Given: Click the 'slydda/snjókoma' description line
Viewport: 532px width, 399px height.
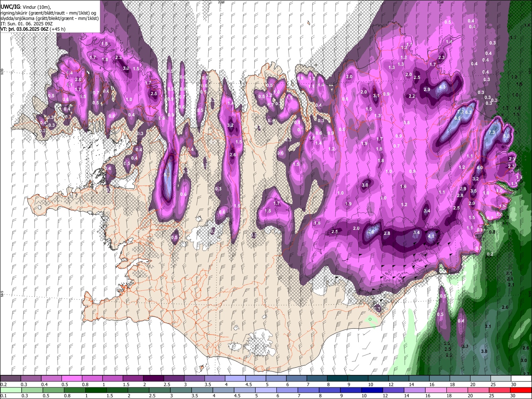Looking at the screenshot, I should (49, 18).
